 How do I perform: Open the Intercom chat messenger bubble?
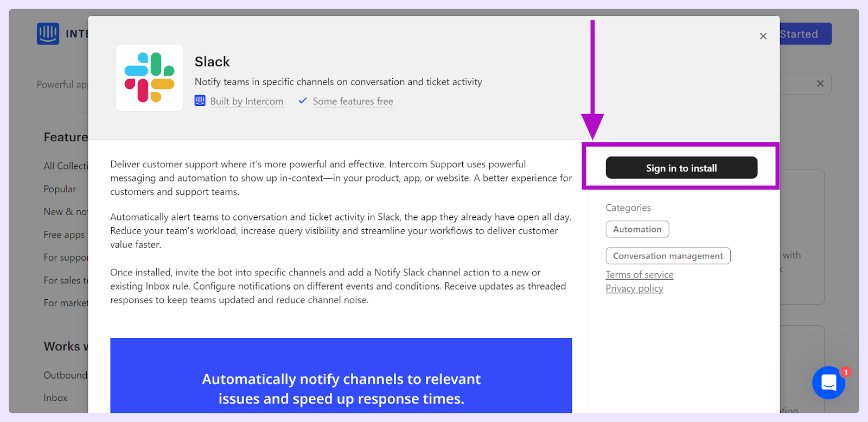828,383
